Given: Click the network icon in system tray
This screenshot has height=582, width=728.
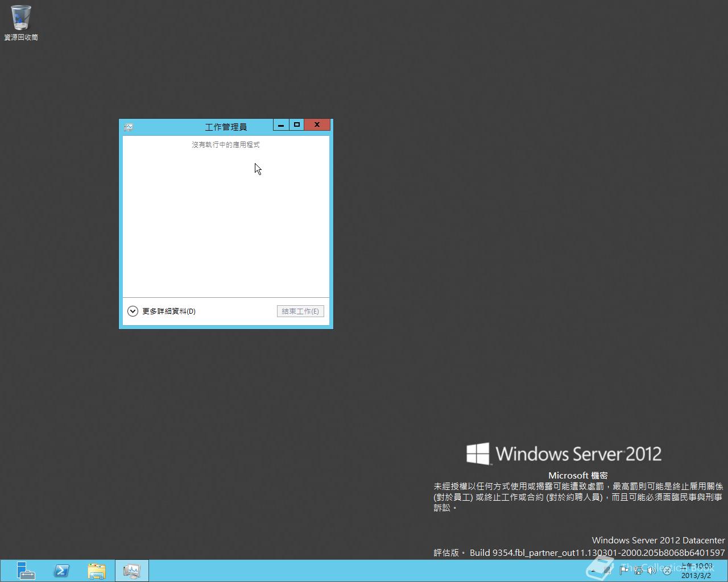Looking at the screenshot, I should point(638,570).
